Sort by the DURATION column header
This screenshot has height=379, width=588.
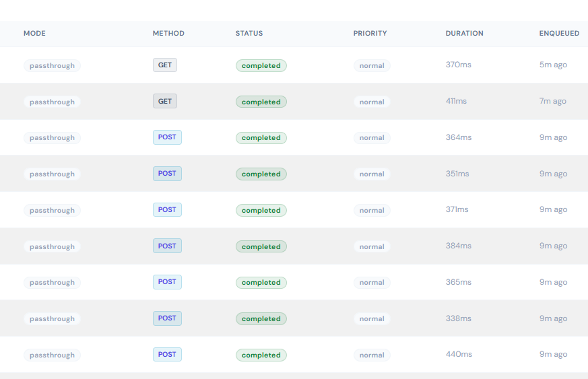pos(464,34)
